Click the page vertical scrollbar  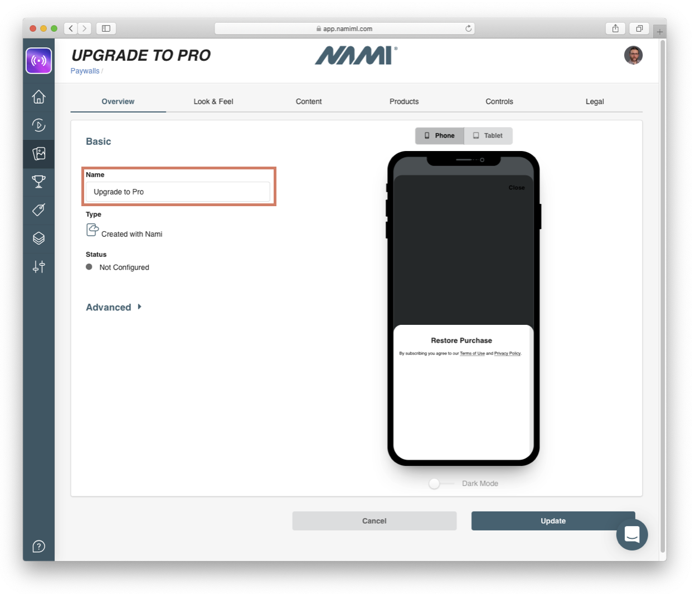(663, 295)
